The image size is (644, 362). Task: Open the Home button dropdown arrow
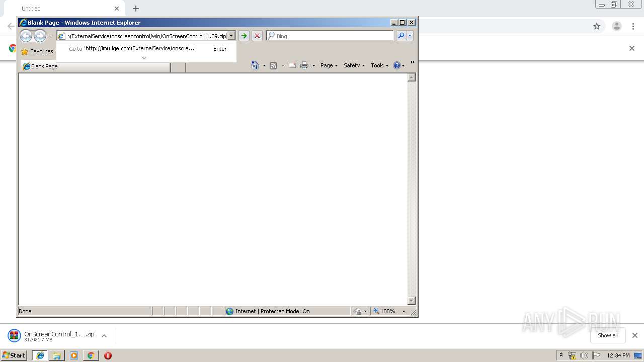point(264,65)
